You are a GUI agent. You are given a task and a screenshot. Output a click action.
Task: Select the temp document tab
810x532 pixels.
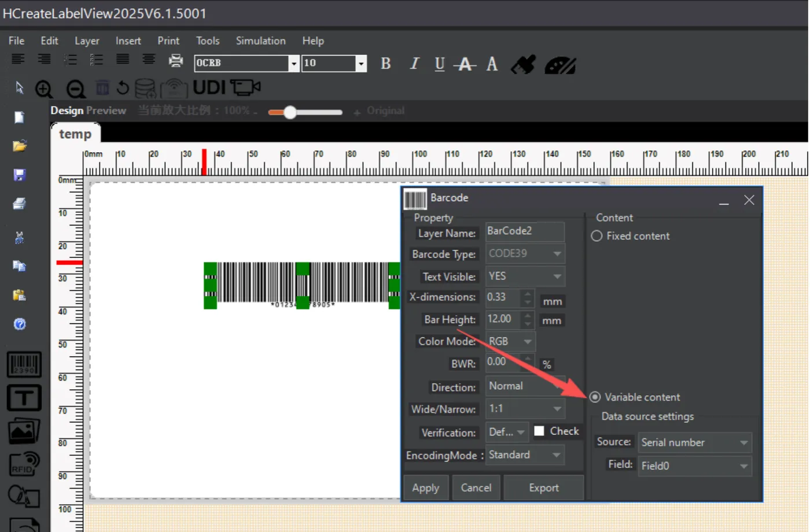pyautogui.click(x=75, y=134)
